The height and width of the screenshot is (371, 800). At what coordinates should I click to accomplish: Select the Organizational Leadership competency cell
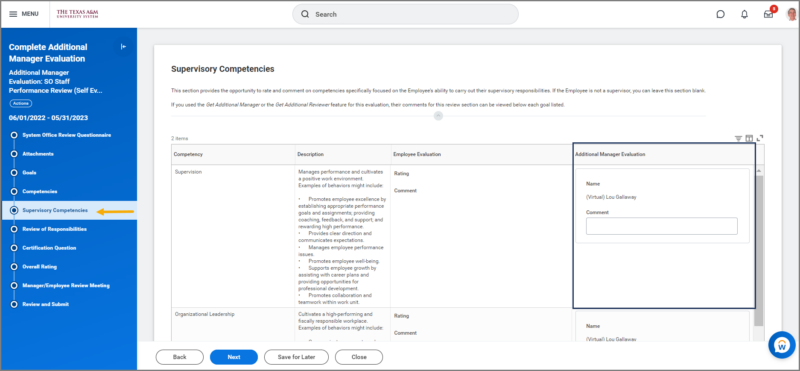tap(233, 325)
